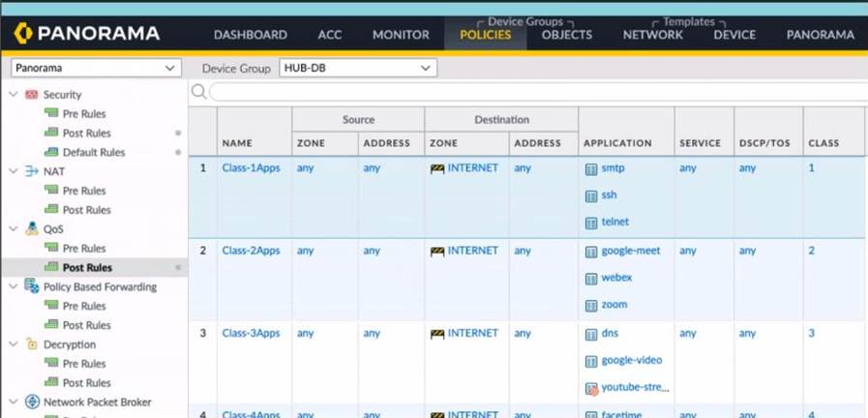Open the Class-2Apps rule link
Screen dimensions: 868x418
(251, 251)
